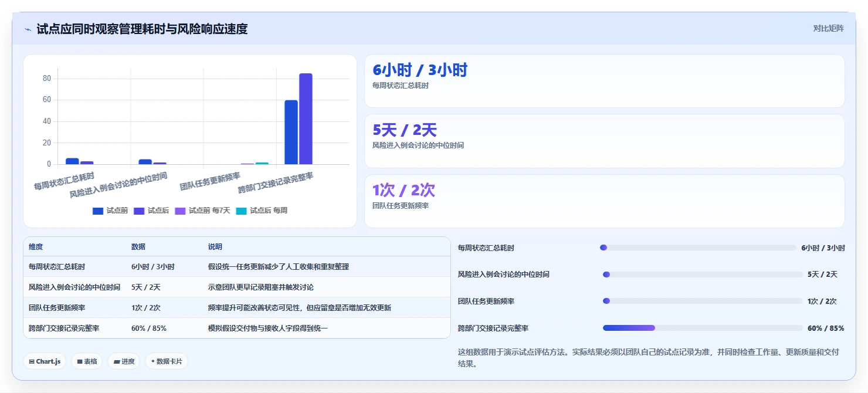Viewport: 868px width, 393px height.
Task: Click the lightning icon beside the header title
Action: pos(28,29)
